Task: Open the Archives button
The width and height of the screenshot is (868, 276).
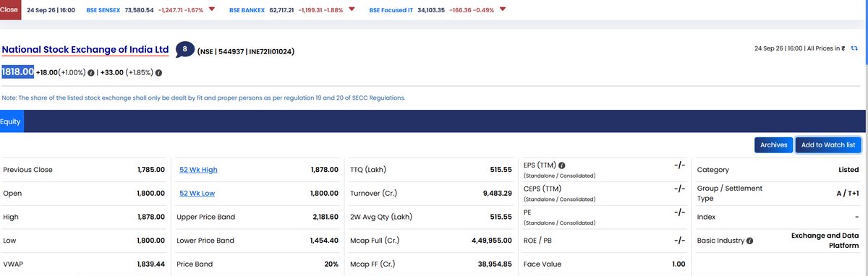Action: tap(773, 145)
